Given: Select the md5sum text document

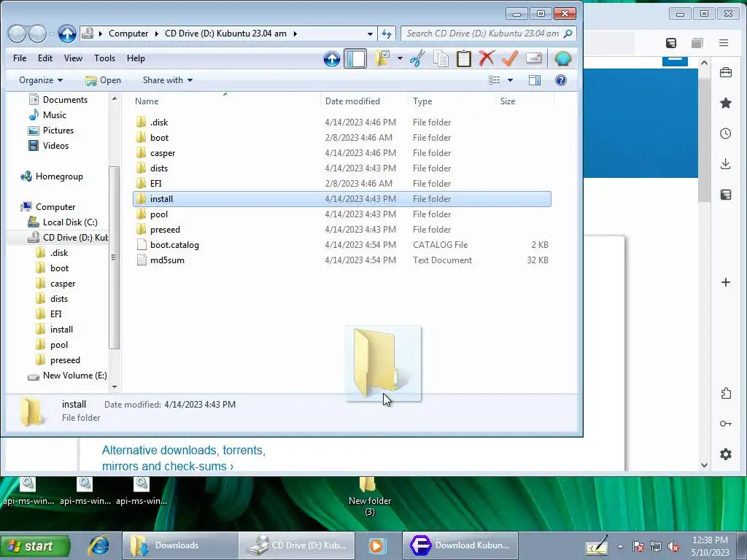Looking at the screenshot, I should pyautogui.click(x=342, y=260).
